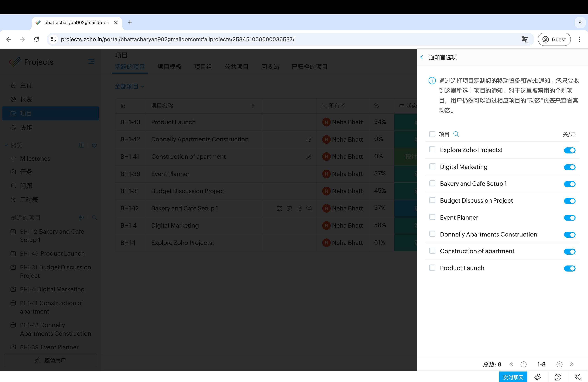The height and width of the screenshot is (382, 588).
Task: Switch to the 项目模板 tab
Action: click(169, 67)
